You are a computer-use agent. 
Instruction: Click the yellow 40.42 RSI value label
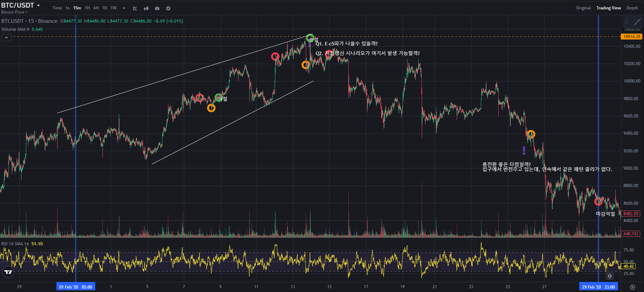(628, 266)
